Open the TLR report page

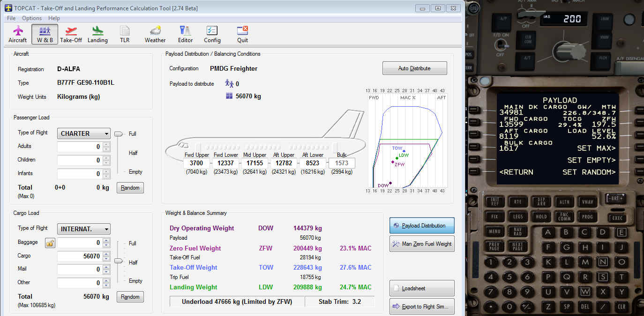(x=125, y=35)
